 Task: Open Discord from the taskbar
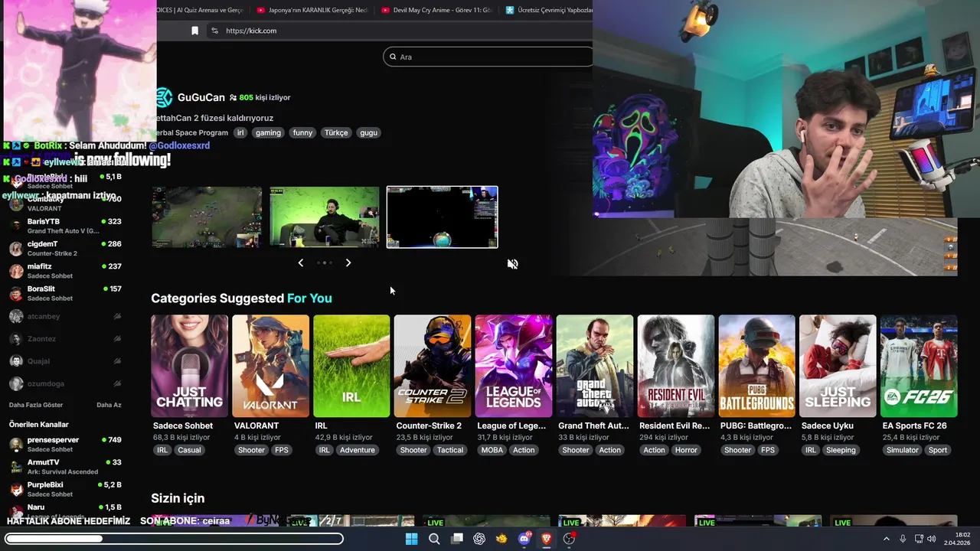[524, 539]
